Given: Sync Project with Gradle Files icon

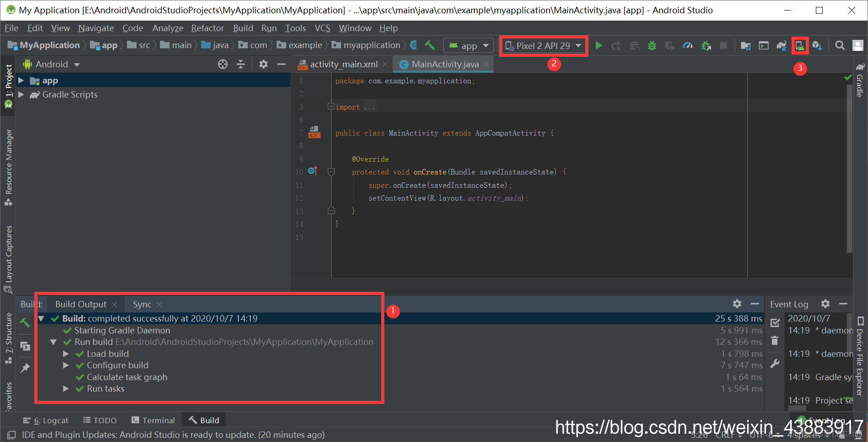Looking at the screenshot, I should tap(782, 45).
